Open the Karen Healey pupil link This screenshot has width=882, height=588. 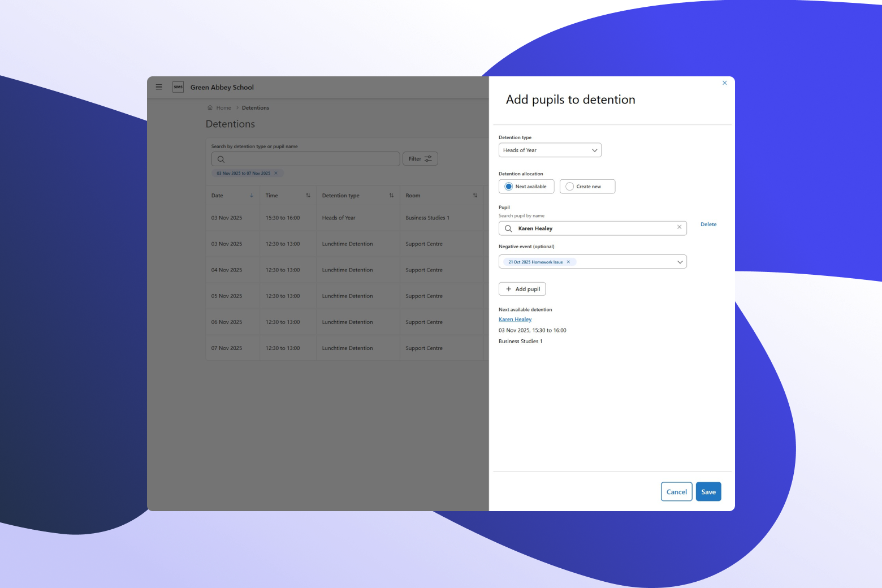point(515,319)
